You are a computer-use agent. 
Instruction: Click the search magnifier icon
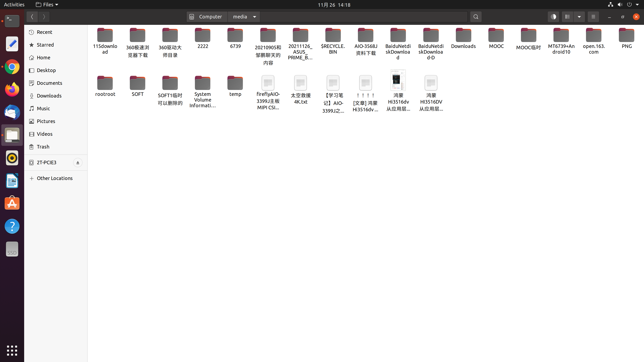476,17
